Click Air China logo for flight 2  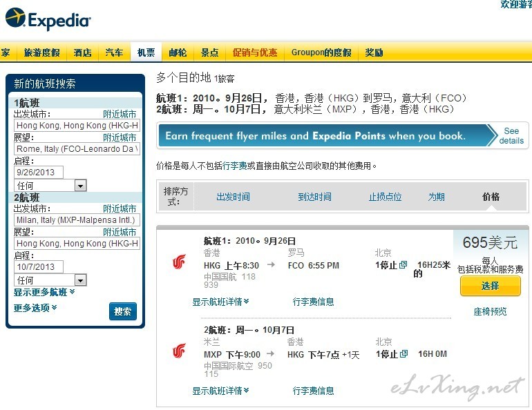tap(179, 351)
